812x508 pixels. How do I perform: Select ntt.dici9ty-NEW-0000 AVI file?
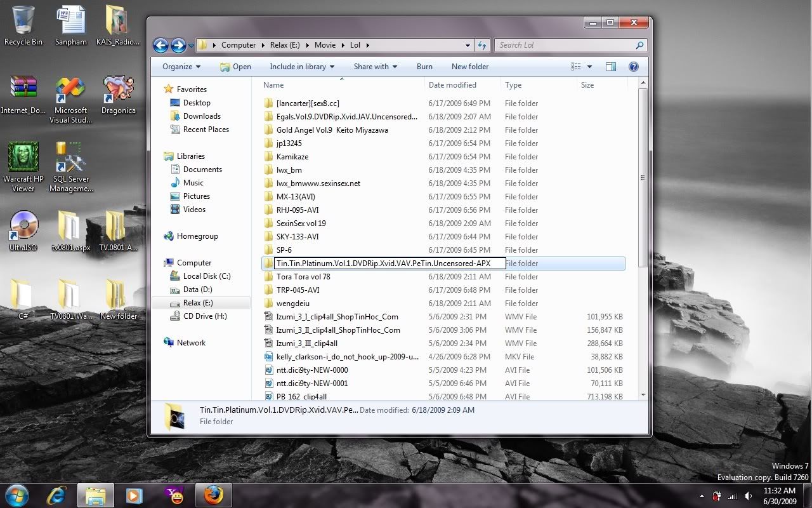pos(312,370)
